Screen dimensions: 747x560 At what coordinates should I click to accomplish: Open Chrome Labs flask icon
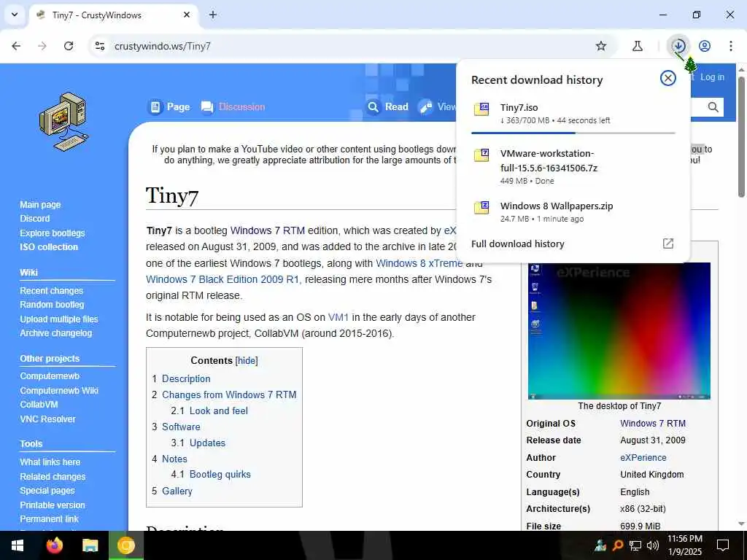(x=638, y=46)
